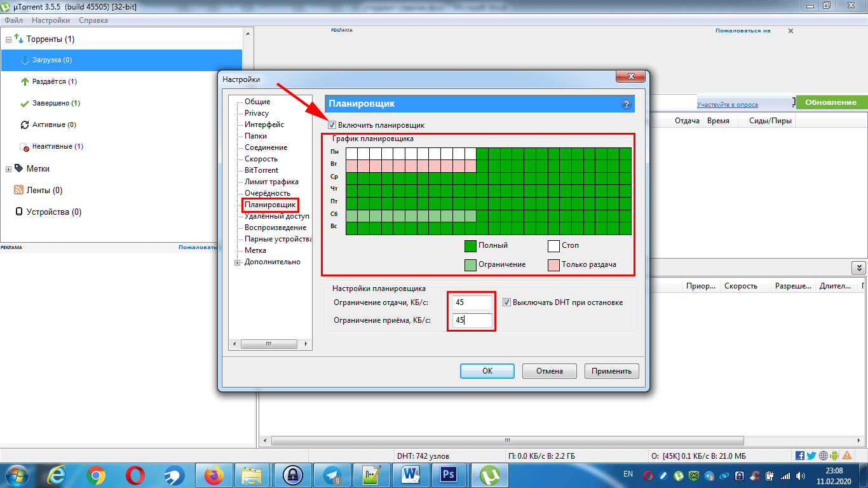Click the globe web icon in status bar
The image size is (868, 488).
(824, 456)
